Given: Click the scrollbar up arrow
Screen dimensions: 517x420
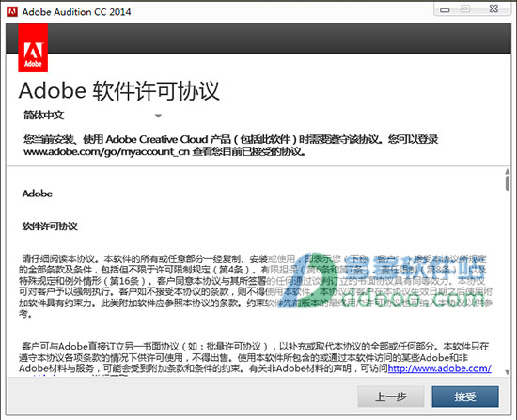Looking at the screenshot, I should click(507, 171).
